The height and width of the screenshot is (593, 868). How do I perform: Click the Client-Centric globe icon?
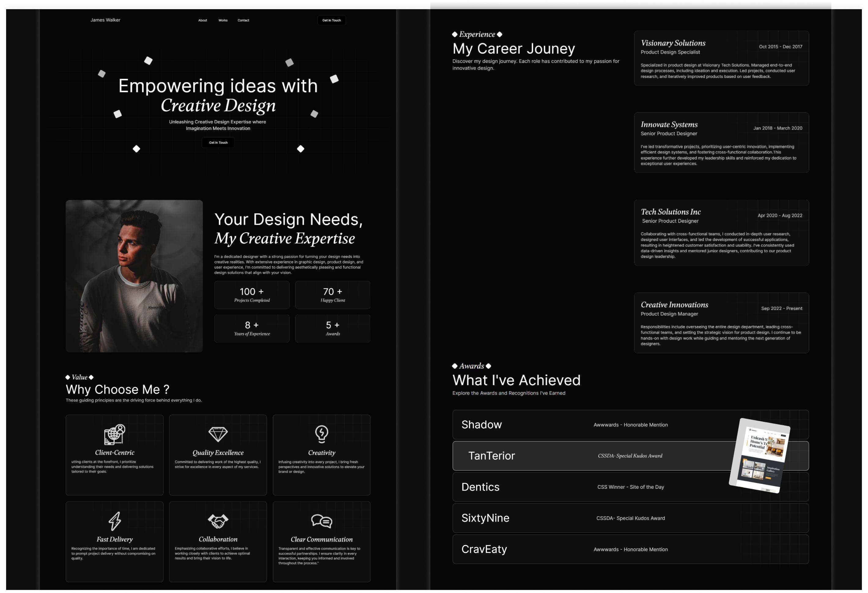pos(114,434)
